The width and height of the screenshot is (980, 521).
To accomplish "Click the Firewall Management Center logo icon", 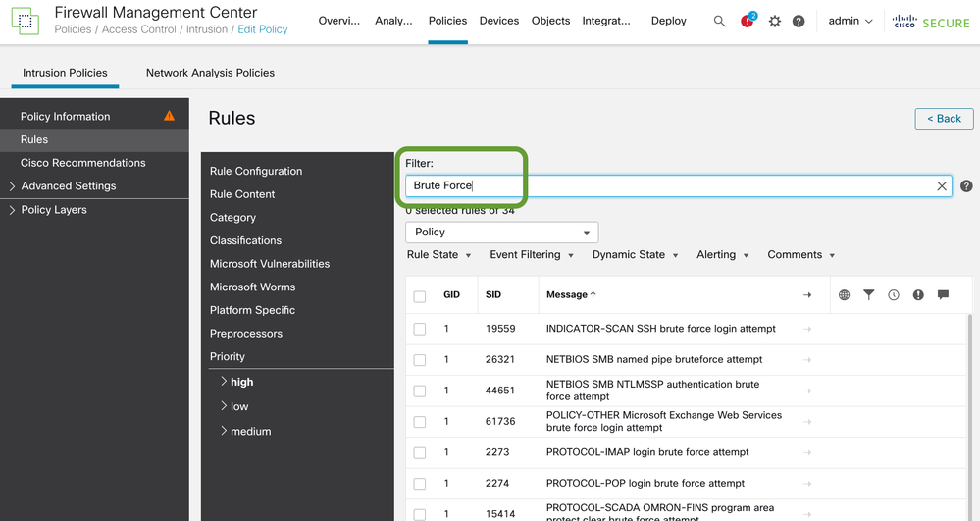I will (25, 22).
